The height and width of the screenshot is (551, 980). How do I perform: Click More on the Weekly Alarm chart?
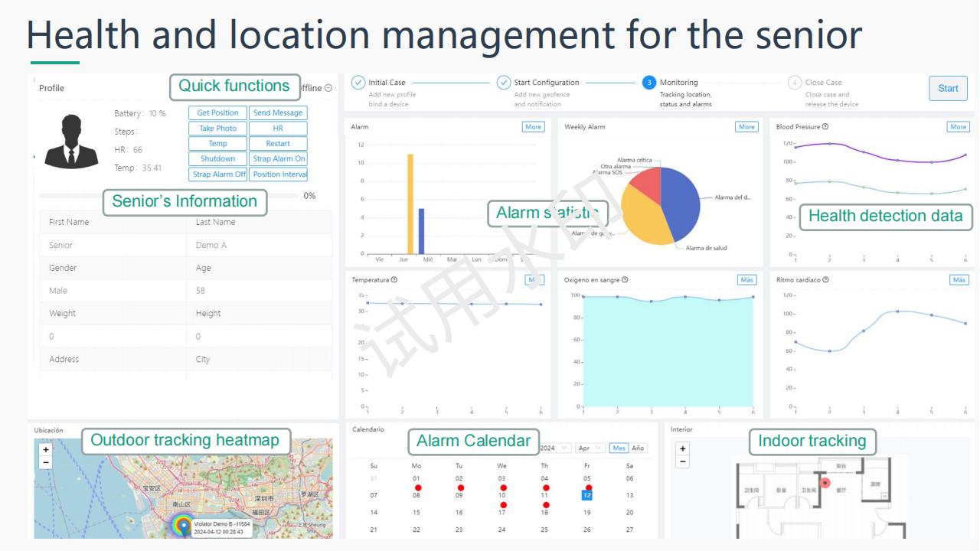[746, 127]
